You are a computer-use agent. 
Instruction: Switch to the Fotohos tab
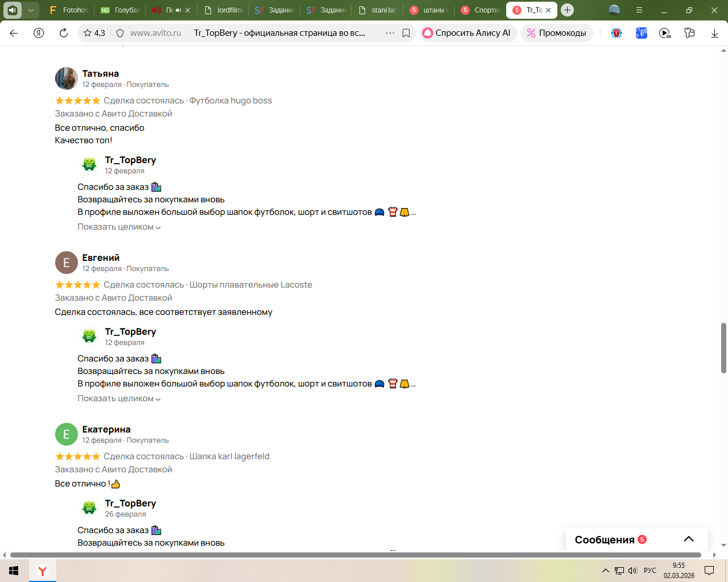68,10
